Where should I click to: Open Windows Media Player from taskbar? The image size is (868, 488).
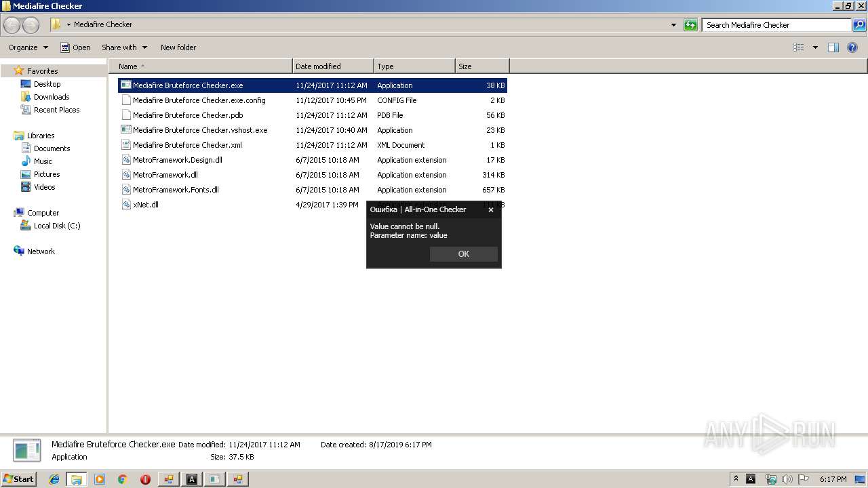click(x=100, y=479)
